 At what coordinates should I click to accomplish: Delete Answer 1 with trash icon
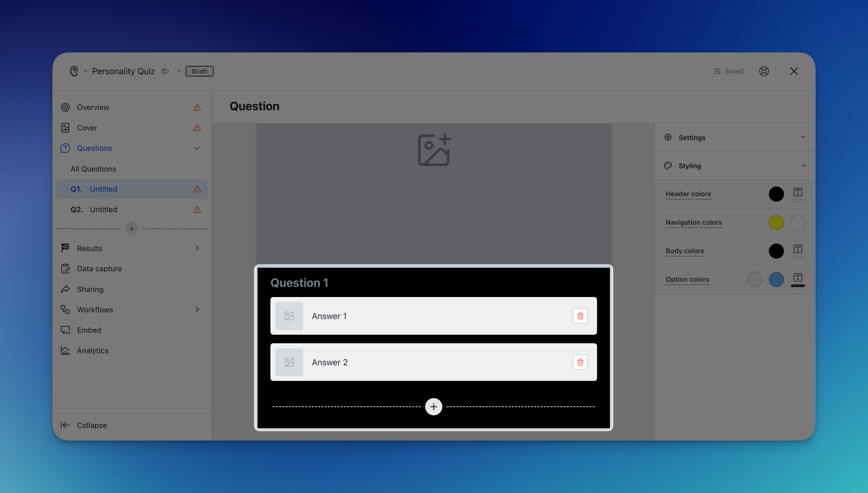point(580,316)
